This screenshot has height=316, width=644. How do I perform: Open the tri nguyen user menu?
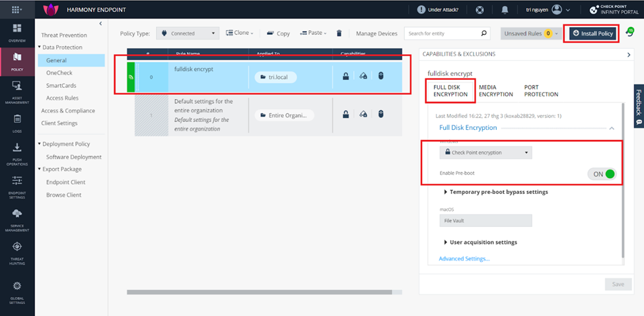548,9
